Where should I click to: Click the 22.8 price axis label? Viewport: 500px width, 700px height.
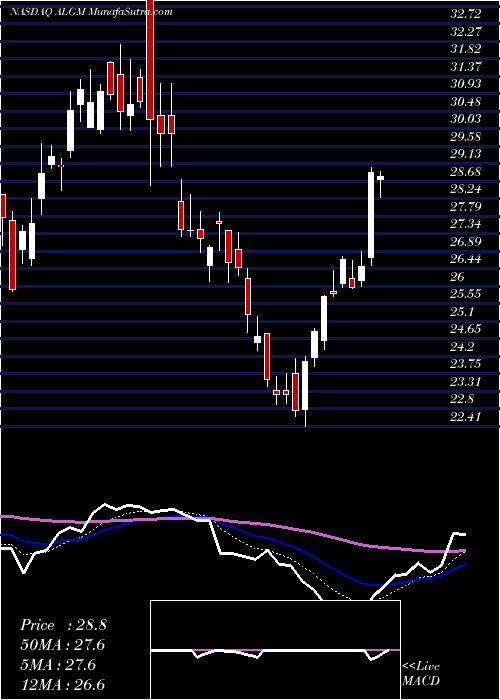point(462,399)
